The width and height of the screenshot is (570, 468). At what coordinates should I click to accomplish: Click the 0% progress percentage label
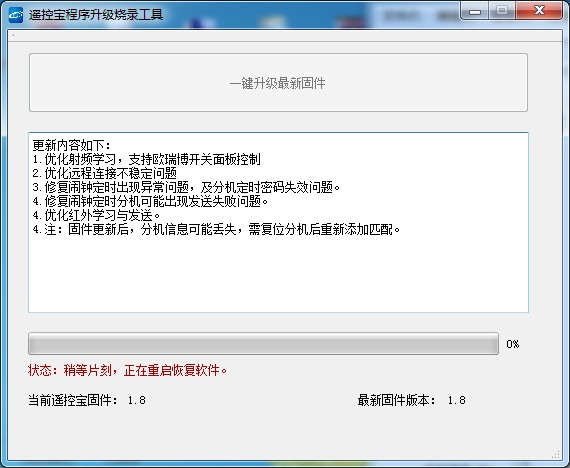coord(513,344)
